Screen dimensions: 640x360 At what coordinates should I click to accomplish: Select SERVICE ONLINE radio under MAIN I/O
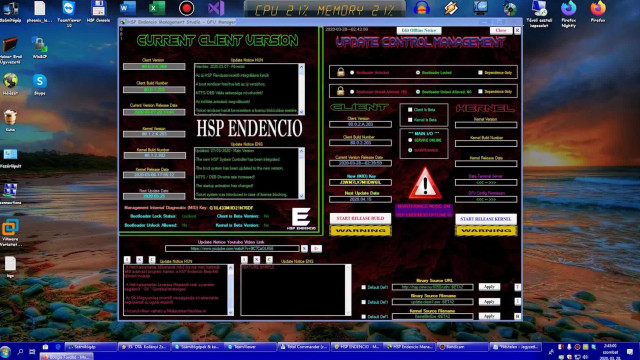[410, 140]
